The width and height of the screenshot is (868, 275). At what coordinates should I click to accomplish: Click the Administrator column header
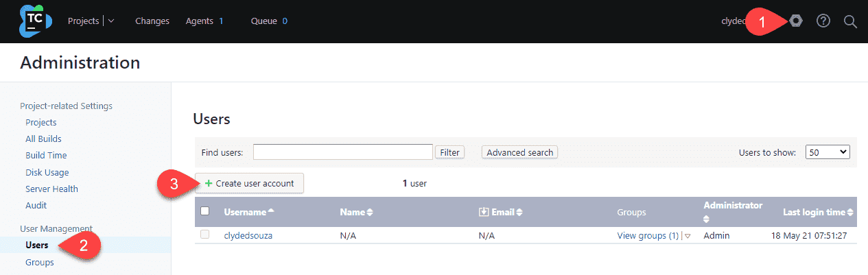pyautogui.click(x=733, y=205)
